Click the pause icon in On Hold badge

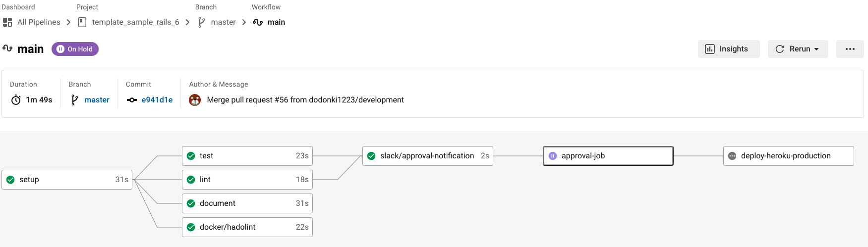coord(60,49)
